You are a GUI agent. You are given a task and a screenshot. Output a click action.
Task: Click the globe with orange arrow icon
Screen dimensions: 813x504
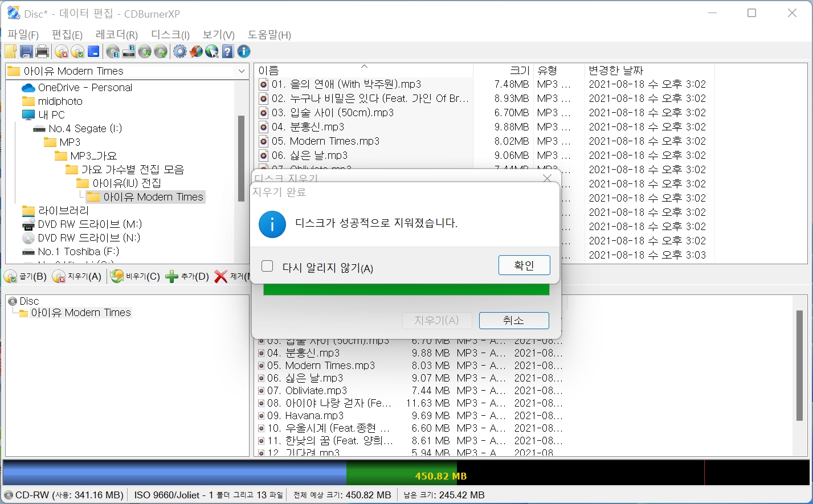(196, 52)
